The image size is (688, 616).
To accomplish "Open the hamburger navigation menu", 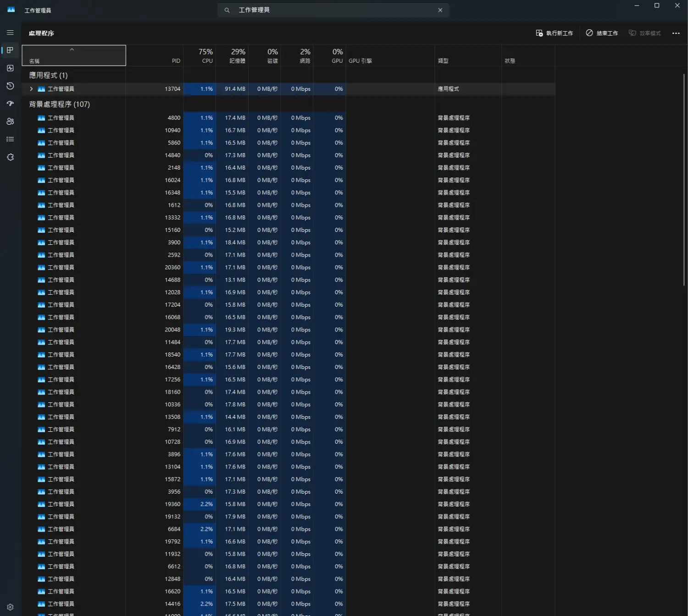I will (10, 33).
